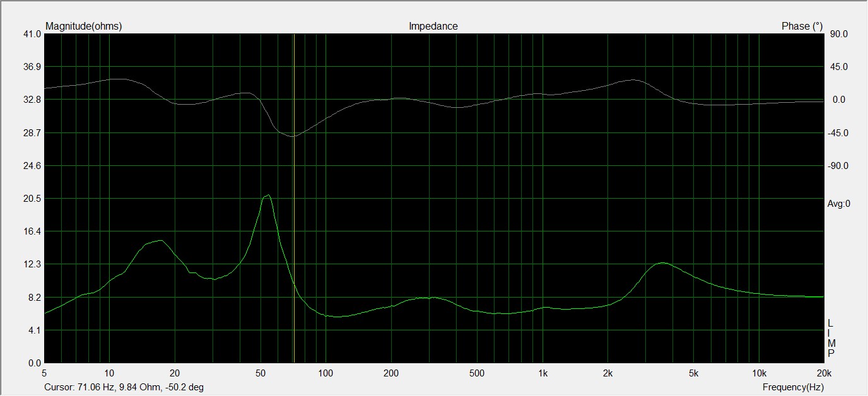Click the '45.0' phase scale value
868x396 pixels.
[x=840, y=67]
